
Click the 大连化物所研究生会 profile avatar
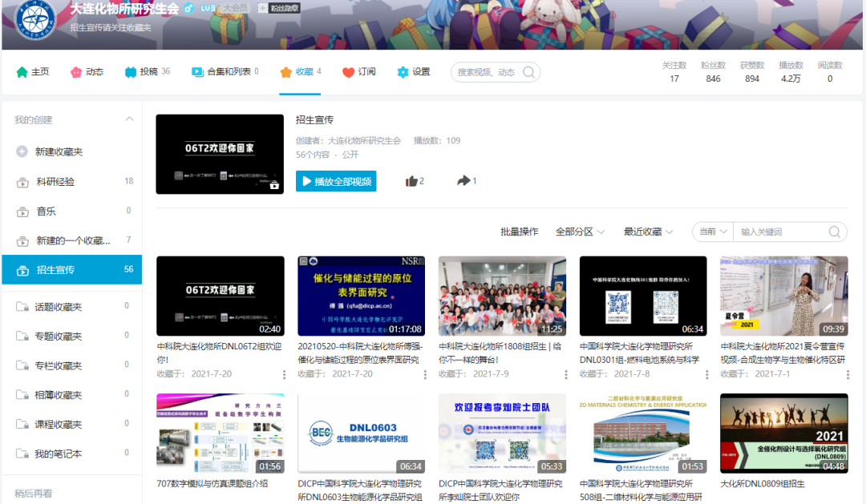coord(35,20)
